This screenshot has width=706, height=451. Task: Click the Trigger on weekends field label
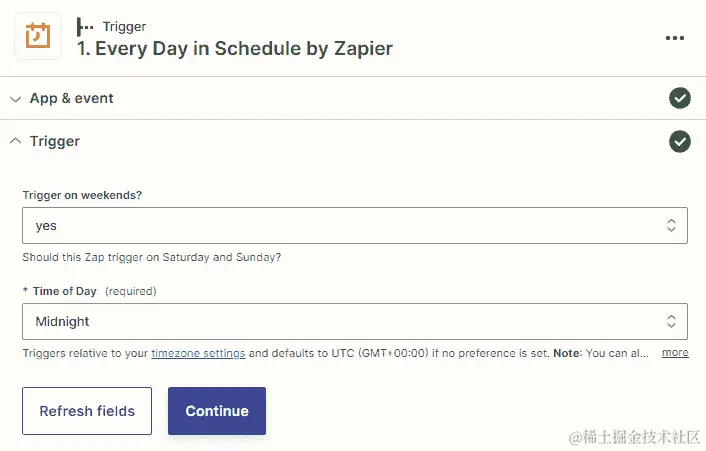[x=82, y=195]
